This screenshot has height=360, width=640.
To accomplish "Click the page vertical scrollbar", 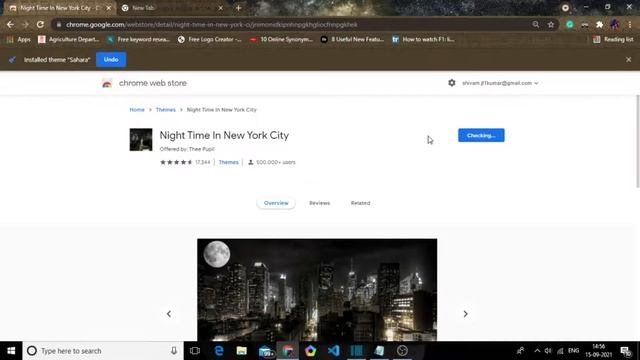I will pyautogui.click(x=638, y=141).
